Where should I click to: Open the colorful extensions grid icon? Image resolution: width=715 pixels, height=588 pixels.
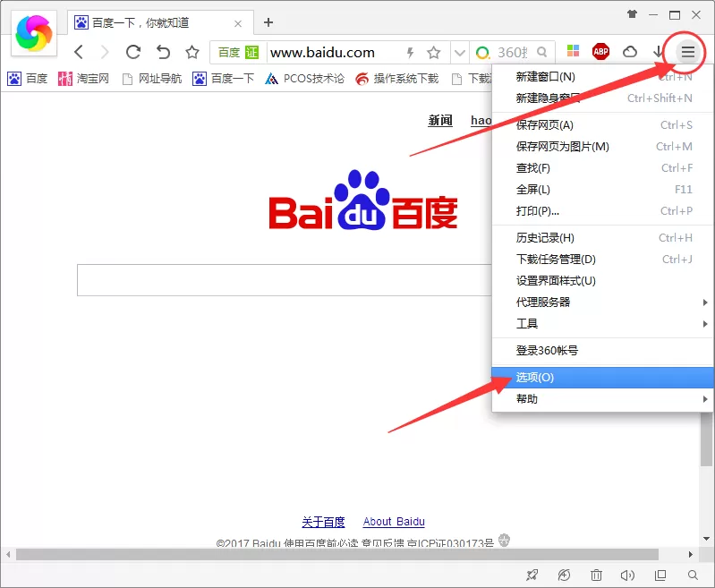pos(573,51)
